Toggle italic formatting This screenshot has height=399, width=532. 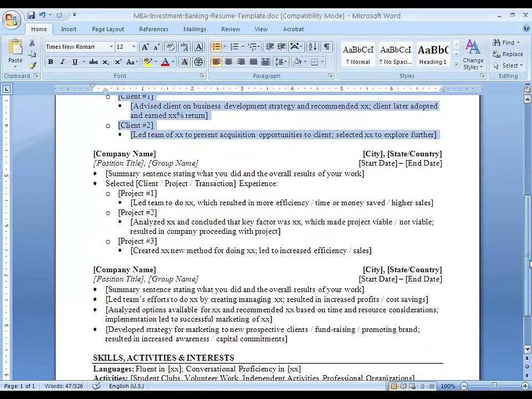click(63, 62)
